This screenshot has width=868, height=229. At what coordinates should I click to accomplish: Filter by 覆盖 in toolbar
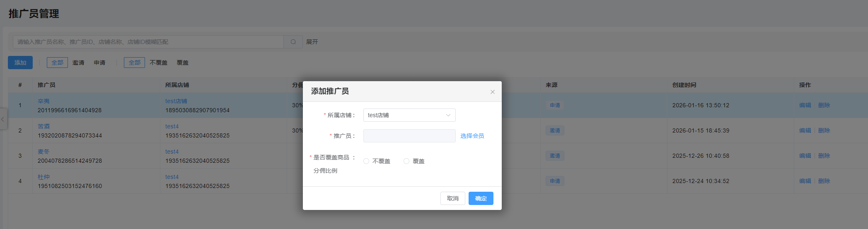tap(183, 63)
